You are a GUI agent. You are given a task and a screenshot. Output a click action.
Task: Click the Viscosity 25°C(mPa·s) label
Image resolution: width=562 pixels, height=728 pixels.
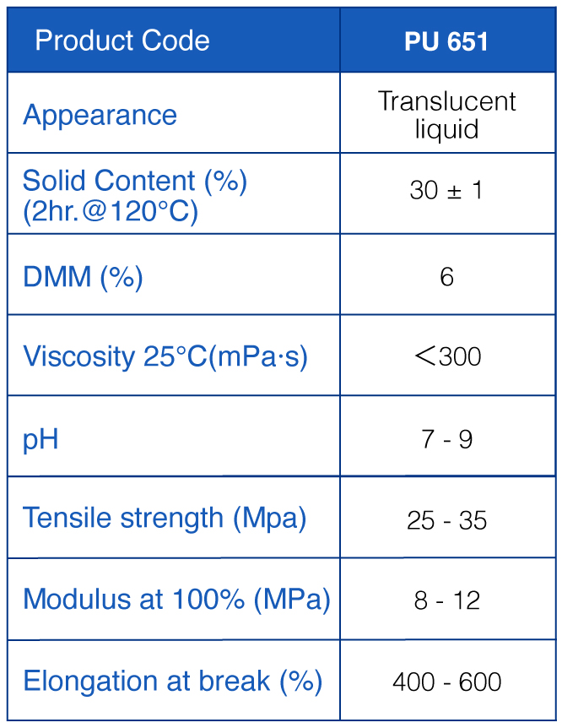165,356
